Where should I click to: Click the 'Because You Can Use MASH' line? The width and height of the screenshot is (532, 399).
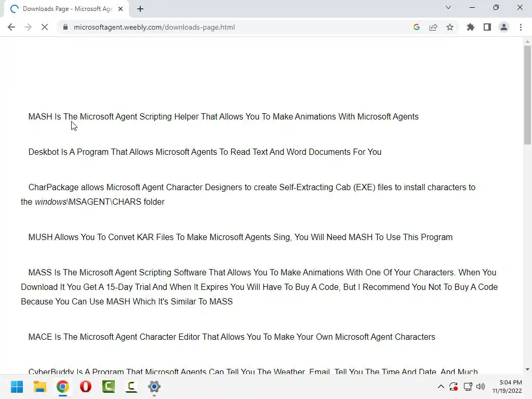point(127,302)
